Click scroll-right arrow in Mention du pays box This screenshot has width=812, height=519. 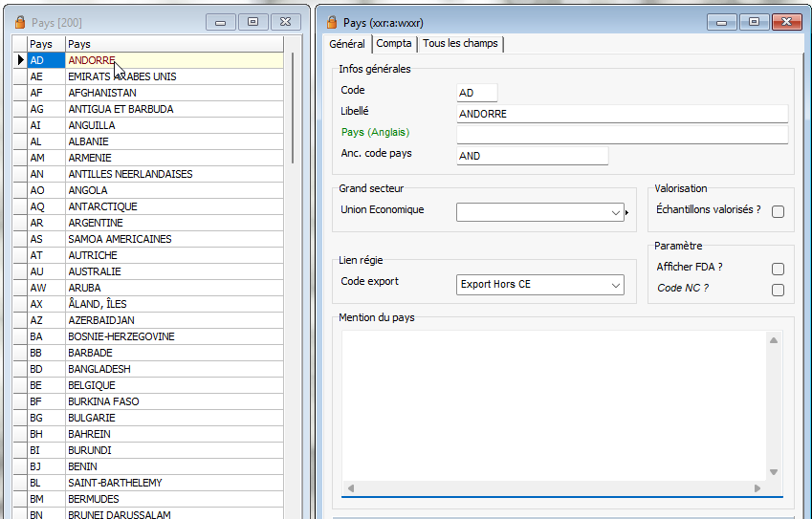(757, 488)
